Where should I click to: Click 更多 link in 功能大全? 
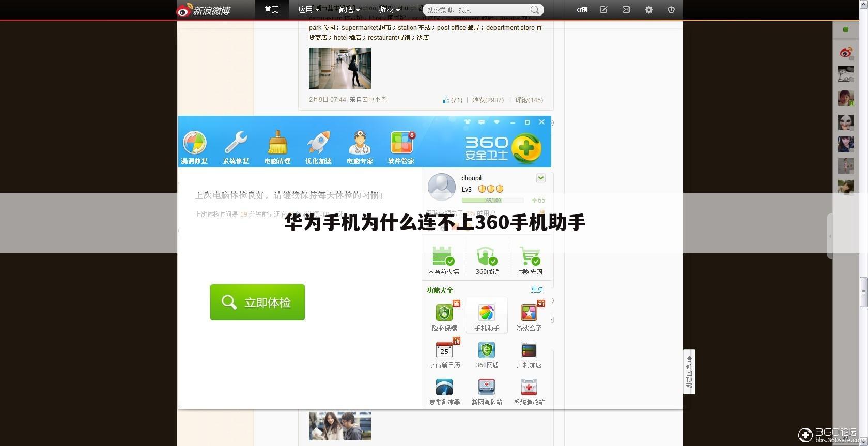click(x=537, y=290)
